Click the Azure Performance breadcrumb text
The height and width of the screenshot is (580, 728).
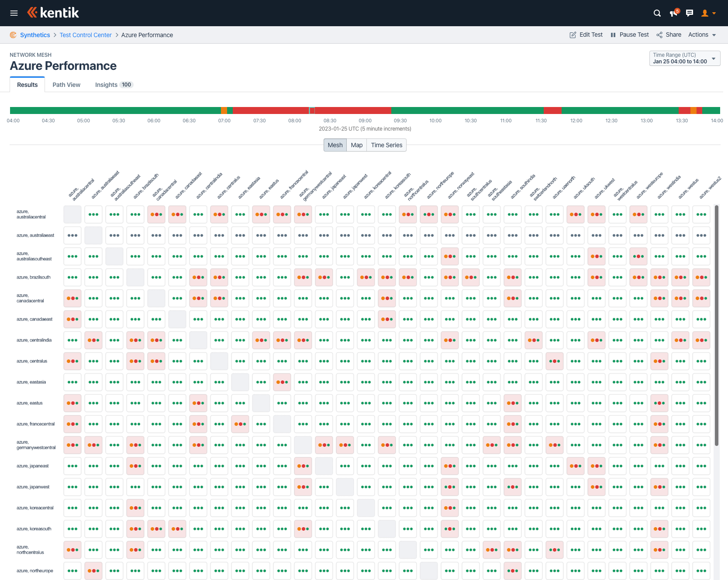click(x=147, y=35)
